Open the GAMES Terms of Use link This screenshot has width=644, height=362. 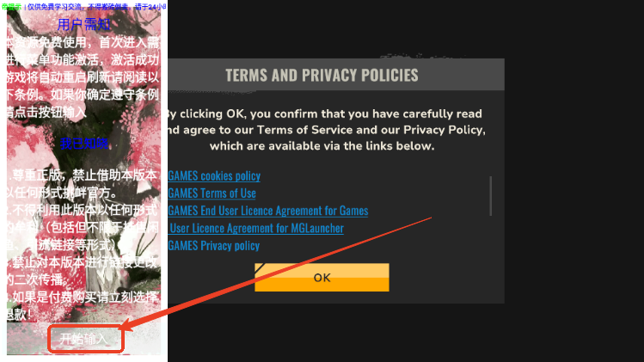coord(212,193)
